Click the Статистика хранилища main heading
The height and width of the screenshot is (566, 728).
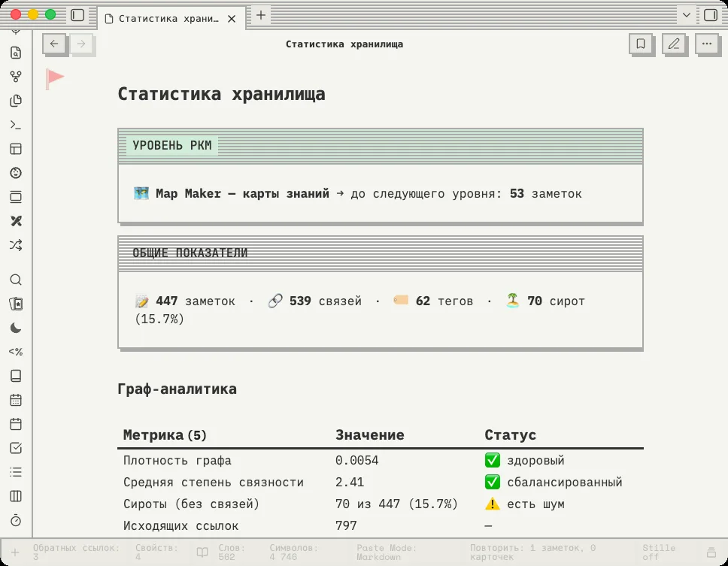tap(221, 94)
